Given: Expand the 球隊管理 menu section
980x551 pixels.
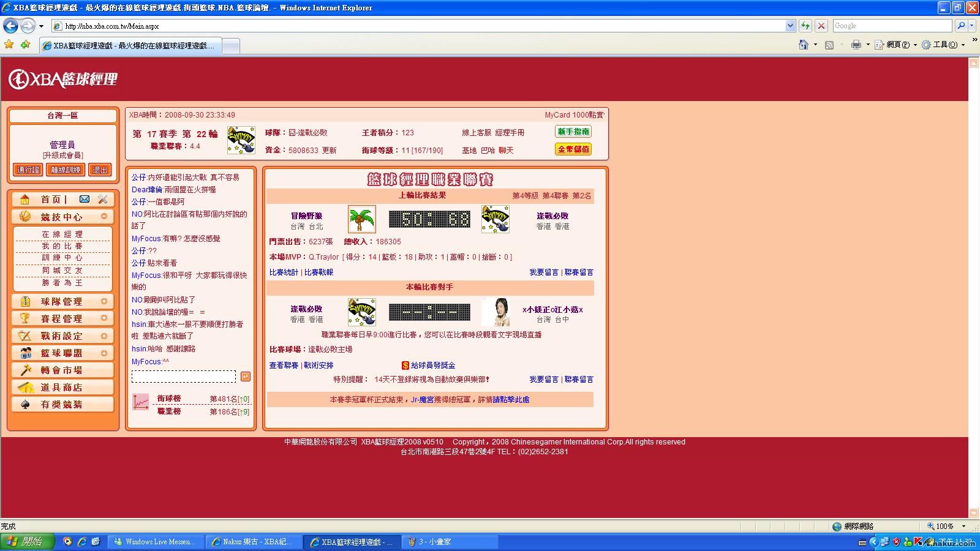Looking at the screenshot, I should pos(104,301).
